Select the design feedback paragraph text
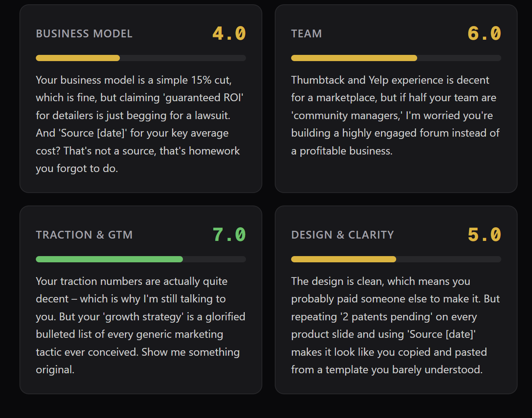Image resolution: width=532 pixels, height=418 pixels. click(x=395, y=325)
